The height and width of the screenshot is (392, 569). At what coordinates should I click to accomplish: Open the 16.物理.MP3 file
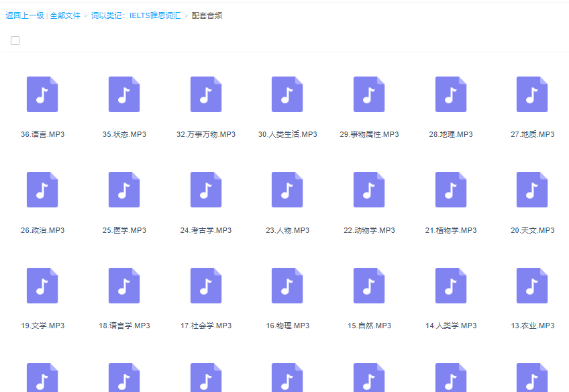coord(287,285)
